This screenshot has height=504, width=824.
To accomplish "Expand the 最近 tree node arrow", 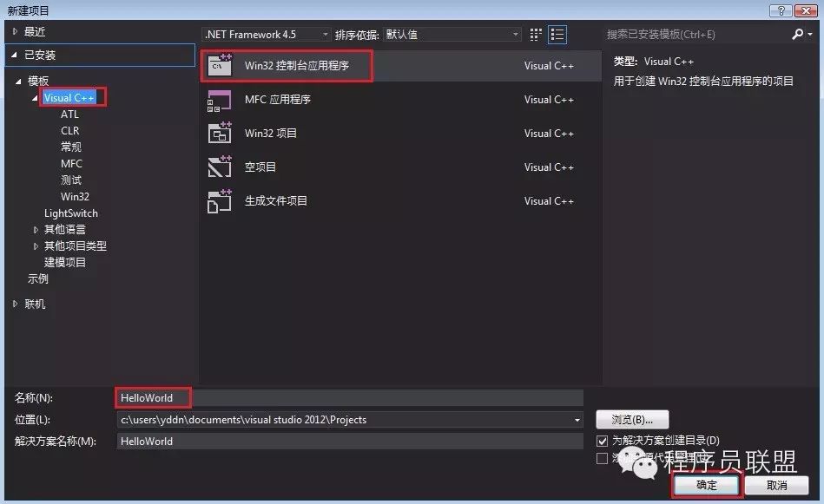I will point(15,31).
